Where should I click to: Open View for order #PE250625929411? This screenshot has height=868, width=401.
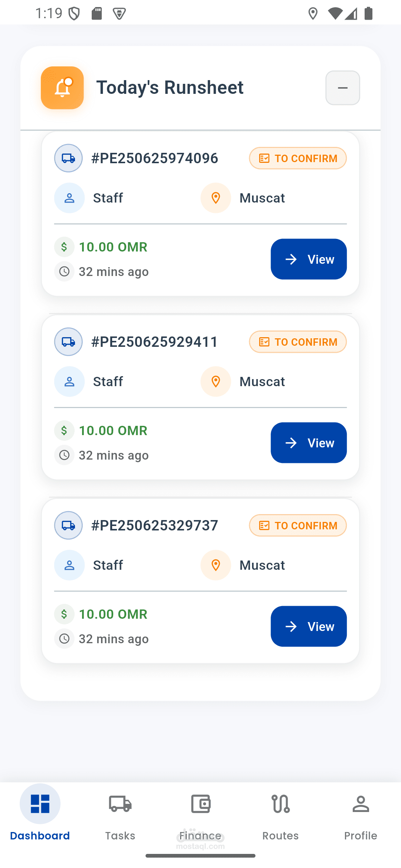click(309, 443)
